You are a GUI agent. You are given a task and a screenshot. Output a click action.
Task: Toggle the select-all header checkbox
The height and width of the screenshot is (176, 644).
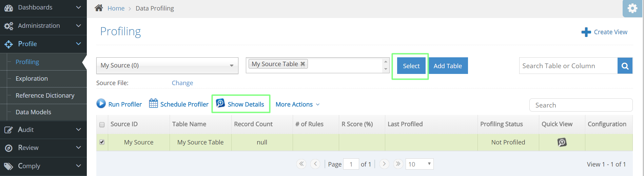[x=102, y=124]
